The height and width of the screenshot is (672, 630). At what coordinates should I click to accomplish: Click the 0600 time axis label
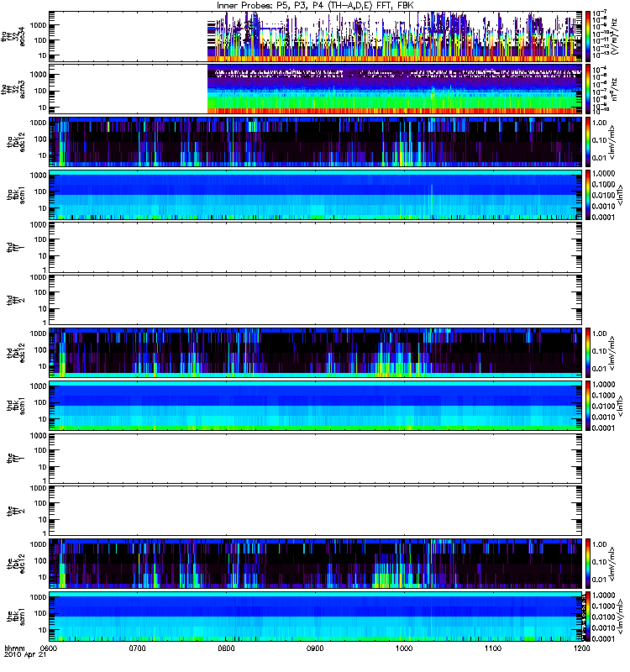49,648
